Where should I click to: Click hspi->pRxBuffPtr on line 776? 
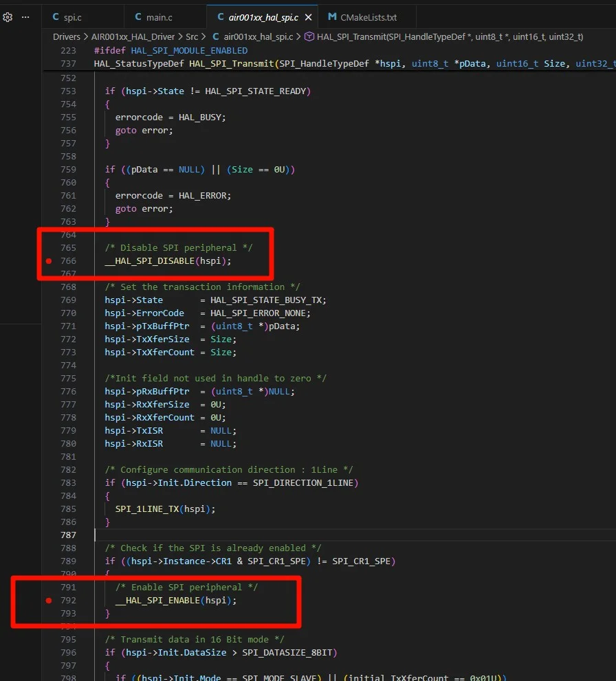[147, 391]
